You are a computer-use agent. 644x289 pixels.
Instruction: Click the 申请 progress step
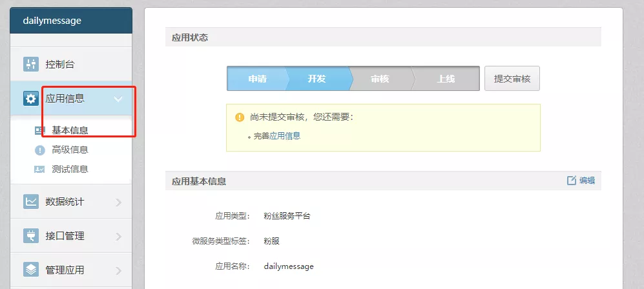point(257,79)
